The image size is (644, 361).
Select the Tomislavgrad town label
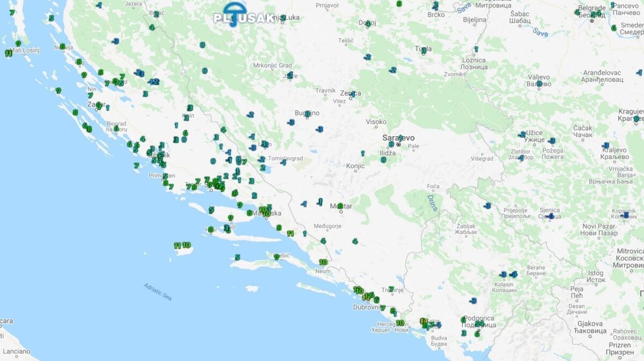click(286, 159)
